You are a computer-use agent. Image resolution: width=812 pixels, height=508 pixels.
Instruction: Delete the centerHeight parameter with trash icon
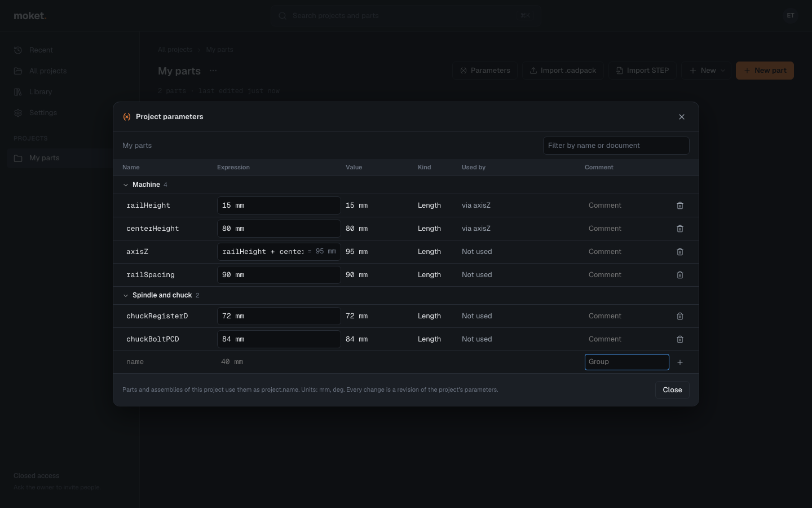(680, 229)
